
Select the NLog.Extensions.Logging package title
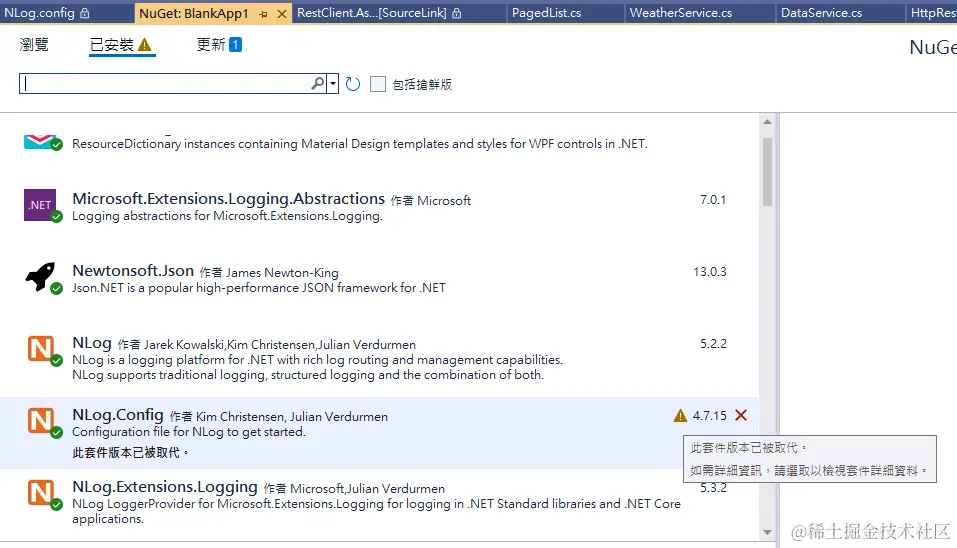pos(165,486)
